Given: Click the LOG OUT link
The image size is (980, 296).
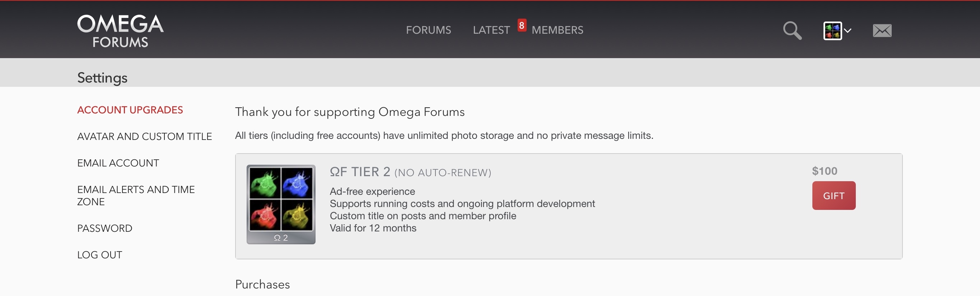Looking at the screenshot, I should point(100,255).
